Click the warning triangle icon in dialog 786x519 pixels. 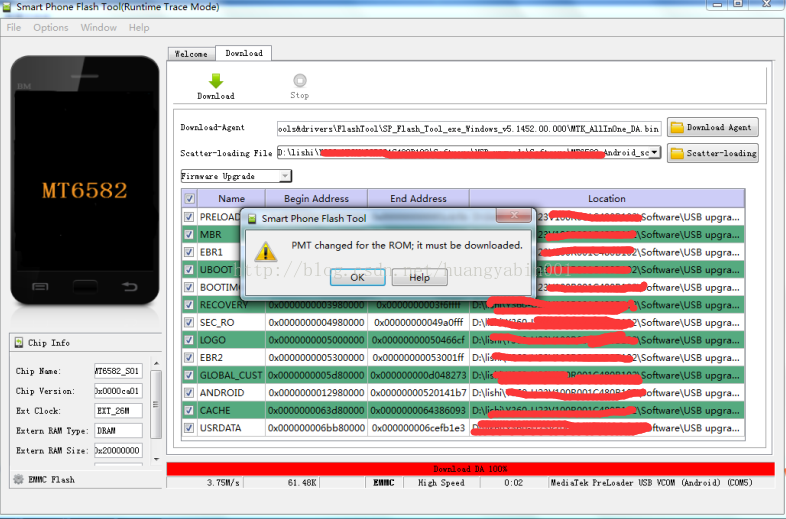click(265, 252)
